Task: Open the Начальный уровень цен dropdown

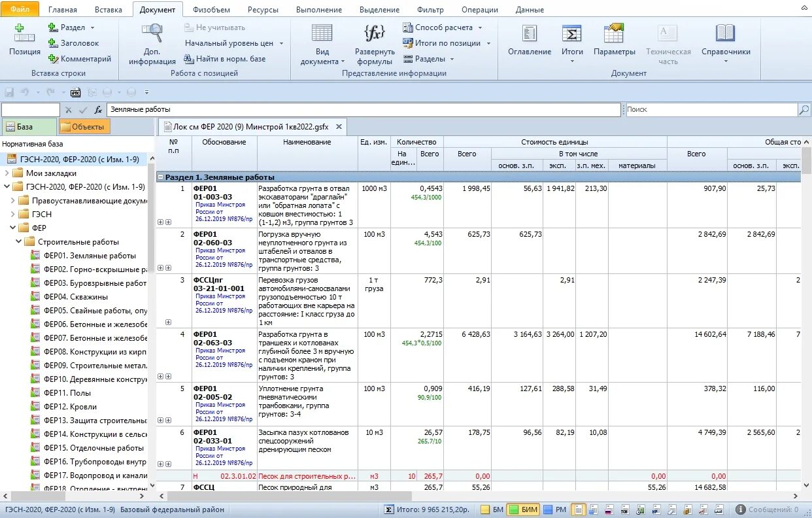Action: click(281, 43)
